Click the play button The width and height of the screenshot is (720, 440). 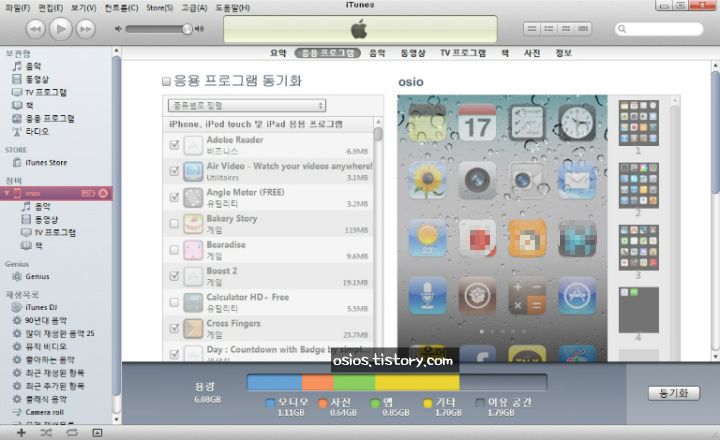[x=60, y=29]
